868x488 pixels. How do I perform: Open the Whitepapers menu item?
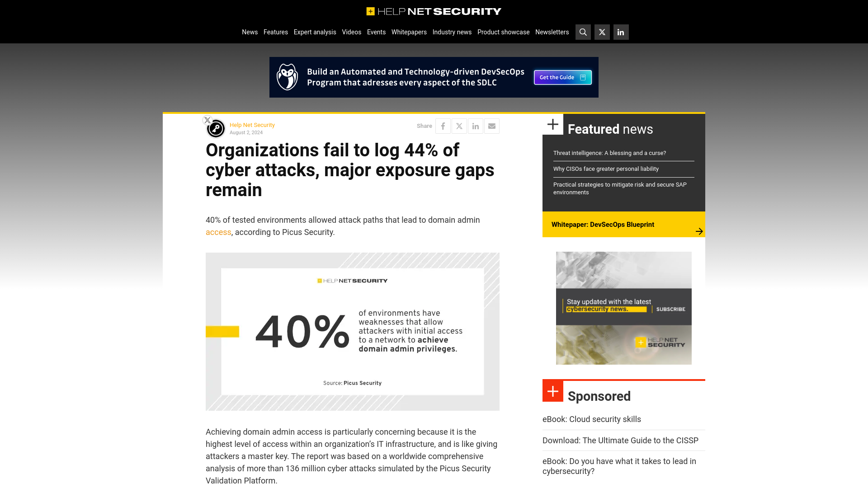pos(408,32)
